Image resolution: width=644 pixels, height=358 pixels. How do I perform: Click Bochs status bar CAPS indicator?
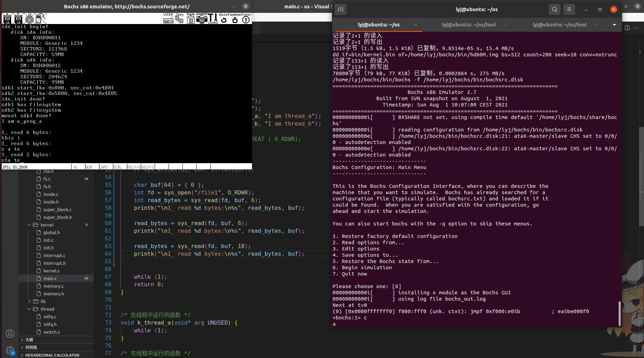pyautogui.click(x=104, y=167)
